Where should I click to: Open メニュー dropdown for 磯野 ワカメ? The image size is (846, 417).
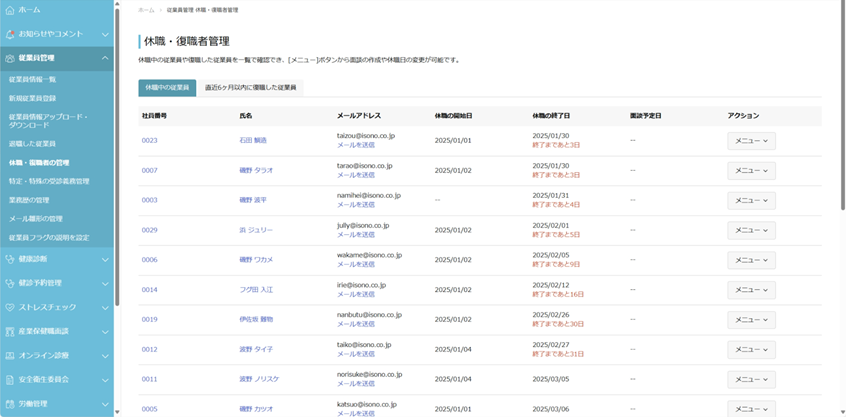(x=751, y=260)
